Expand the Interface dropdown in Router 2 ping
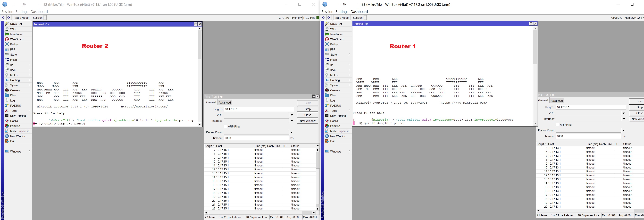644x220 pixels. tap(291, 121)
